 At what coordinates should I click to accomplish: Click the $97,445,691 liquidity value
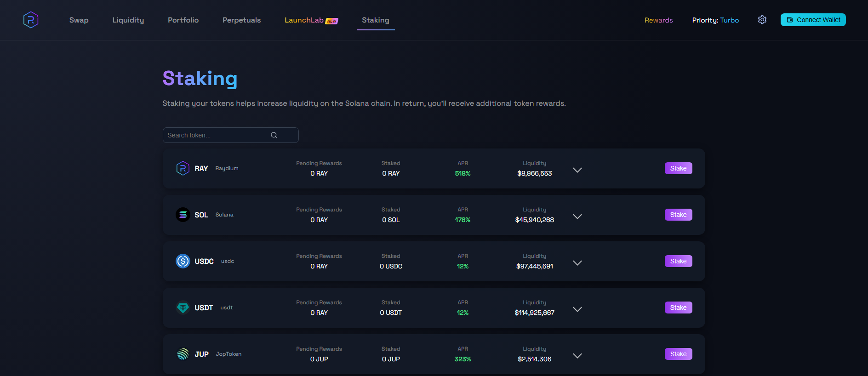click(534, 266)
